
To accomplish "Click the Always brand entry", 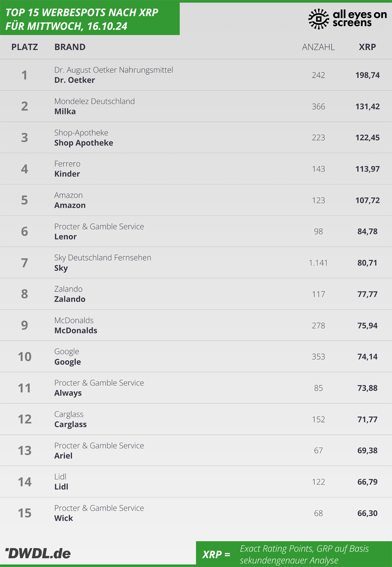I will tap(68, 393).
